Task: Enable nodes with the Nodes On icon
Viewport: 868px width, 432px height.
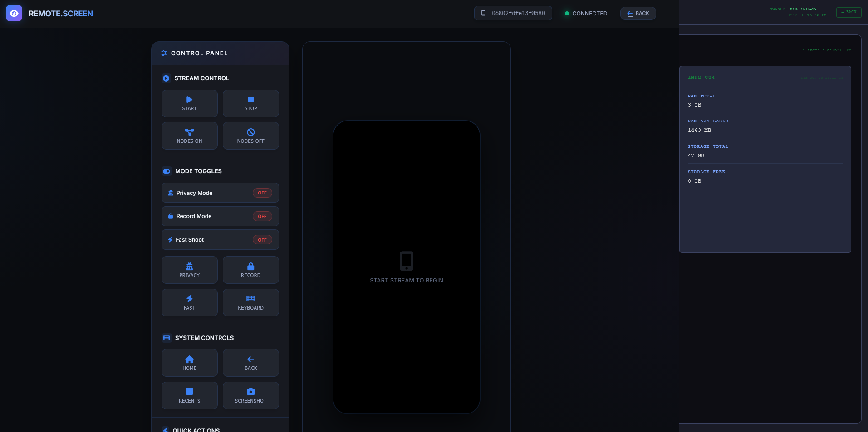Action: pyautogui.click(x=189, y=136)
